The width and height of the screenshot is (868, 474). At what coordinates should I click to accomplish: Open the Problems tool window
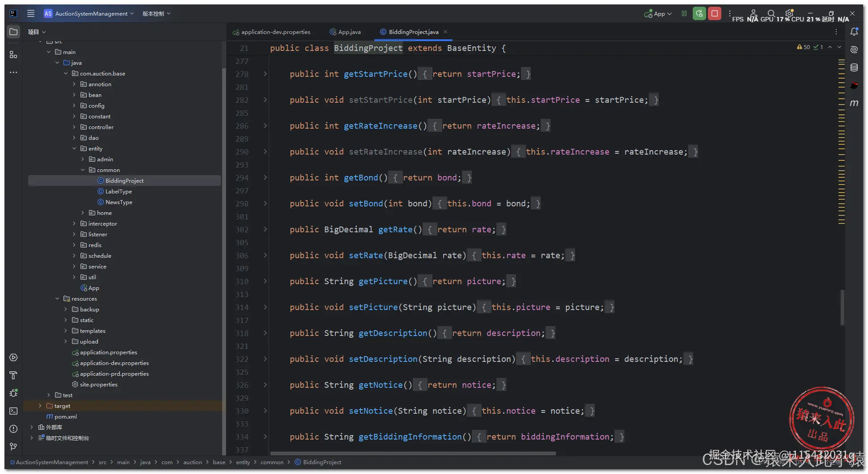click(13, 429)
